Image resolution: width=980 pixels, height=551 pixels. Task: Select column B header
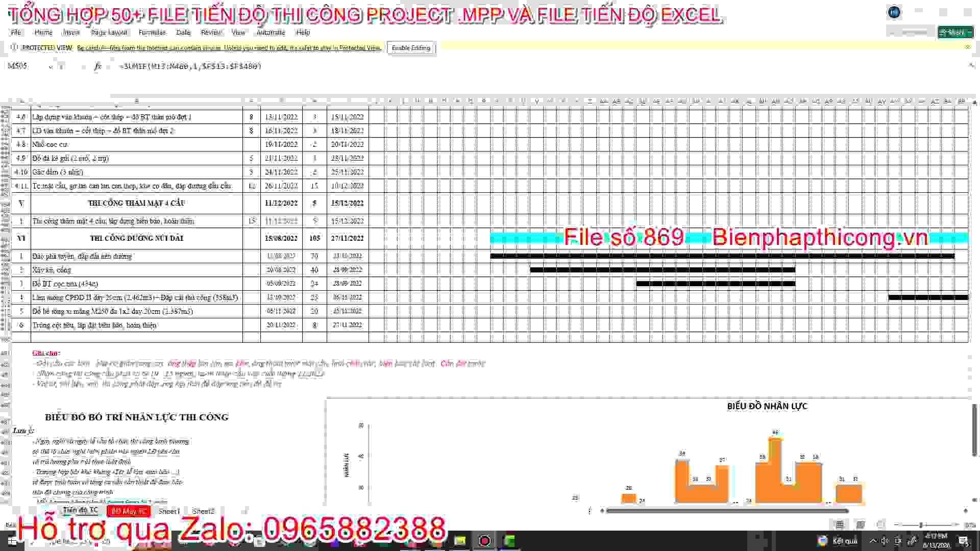tap(136, 101)
